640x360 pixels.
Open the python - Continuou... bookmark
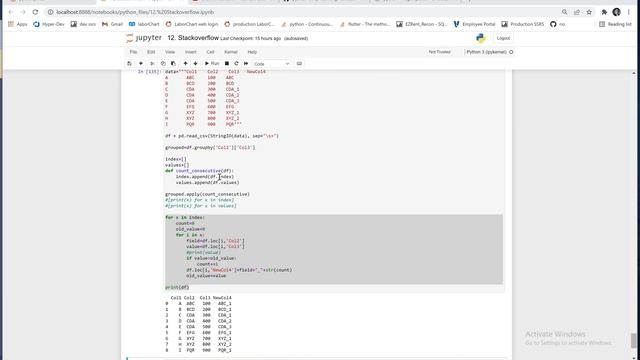307,24
